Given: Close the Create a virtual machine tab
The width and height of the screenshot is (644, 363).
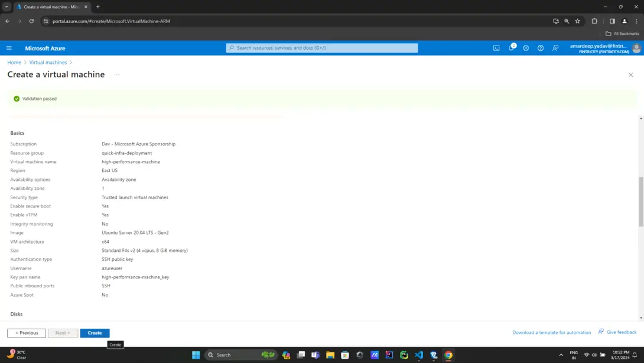Looking at the screenshot, I should [x=86, y=7].
